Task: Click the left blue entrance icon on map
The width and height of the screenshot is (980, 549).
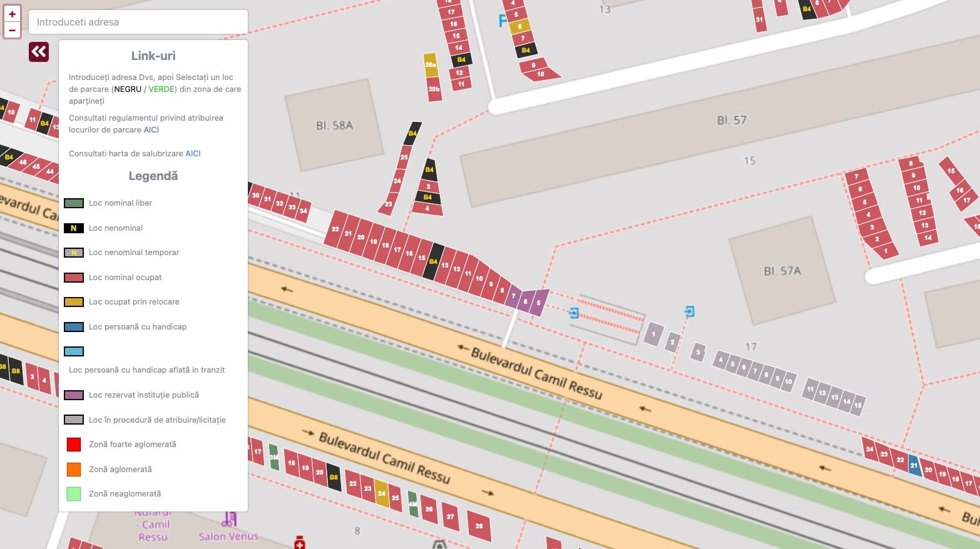Action: (574, 313)
